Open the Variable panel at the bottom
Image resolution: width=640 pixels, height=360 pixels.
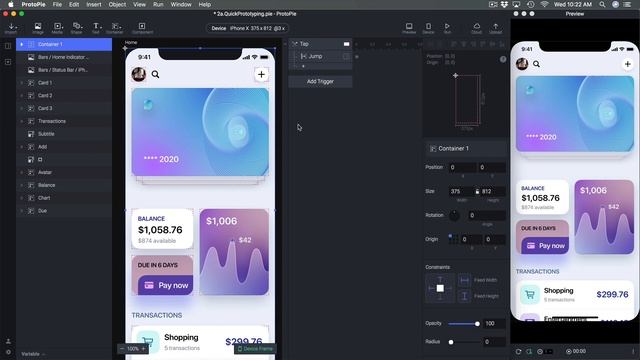[33, 354]
